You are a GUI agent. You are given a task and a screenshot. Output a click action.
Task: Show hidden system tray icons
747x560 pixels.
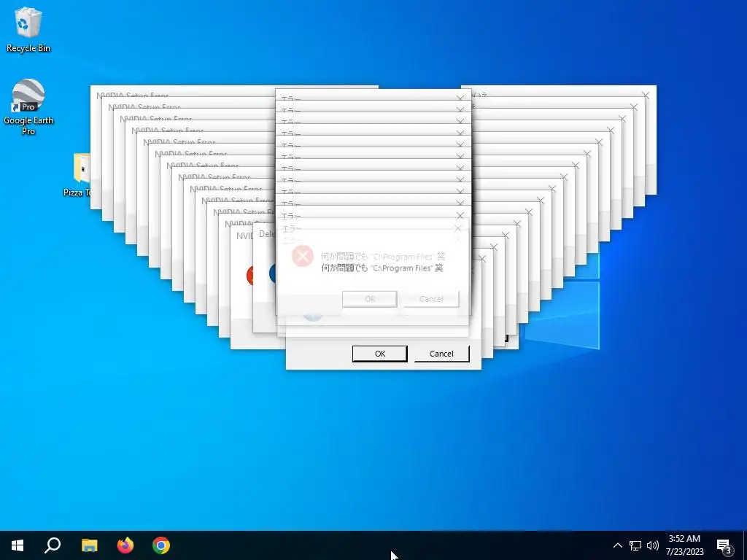pos(617,545)
